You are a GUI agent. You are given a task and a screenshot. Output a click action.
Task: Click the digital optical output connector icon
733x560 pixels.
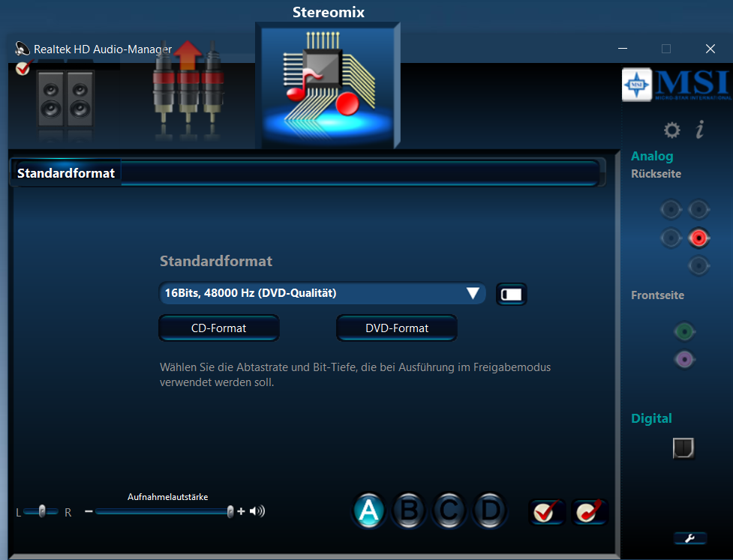click(x=683, y=448)
